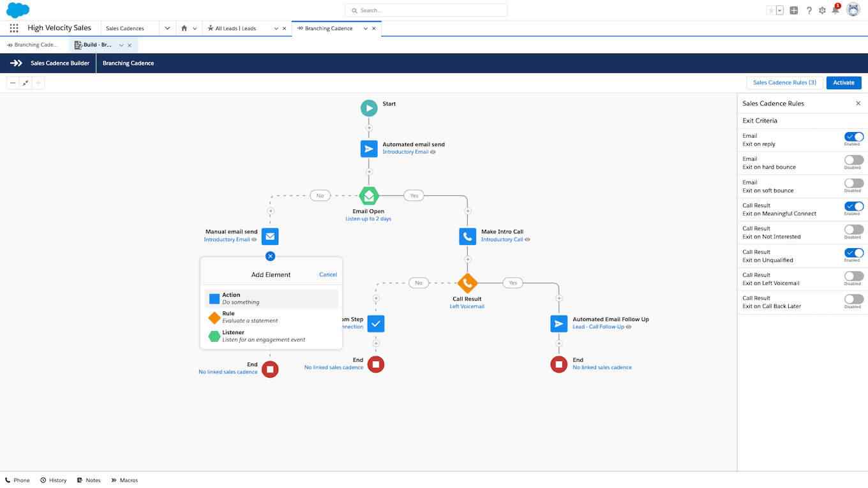Viewport: 868px width, 488px height.
Task: Open Branching Cadence workspace tab chevron
Action: point(366,29)
